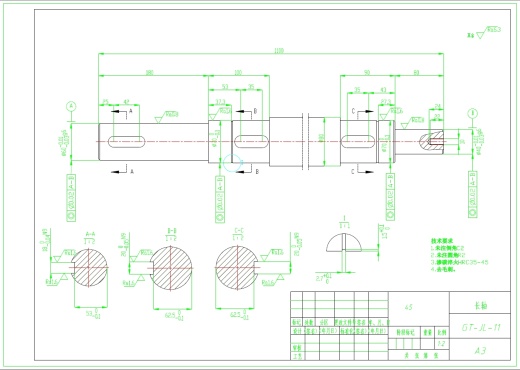The image size is (520, 370).
Task: Click the 27.3 dimension value
Action: click(x=386, y=102)
